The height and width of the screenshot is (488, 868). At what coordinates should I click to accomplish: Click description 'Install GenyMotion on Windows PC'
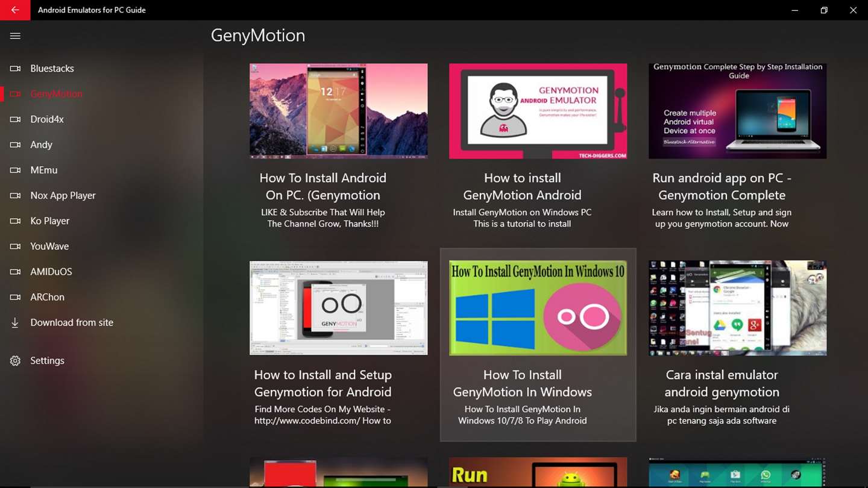click(523, 212)
